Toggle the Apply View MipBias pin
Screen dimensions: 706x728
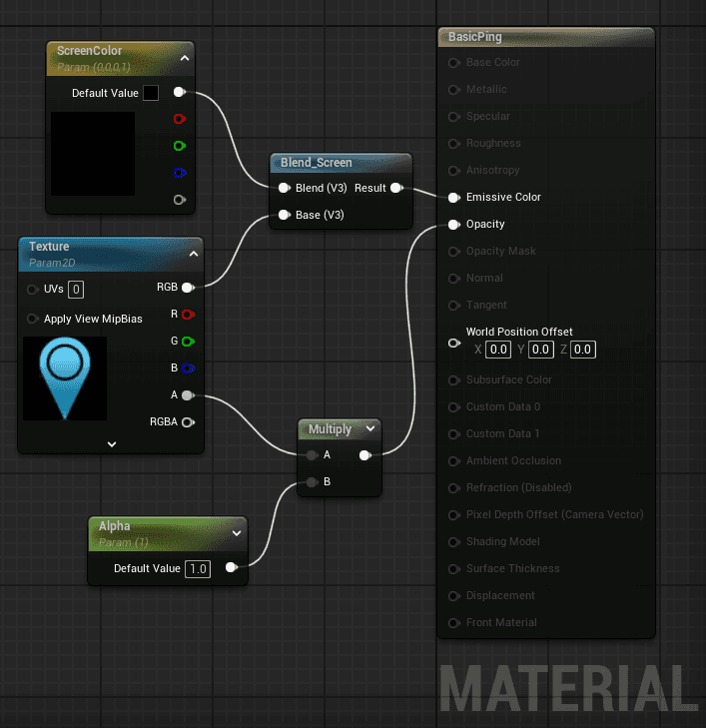pos(33,319)
